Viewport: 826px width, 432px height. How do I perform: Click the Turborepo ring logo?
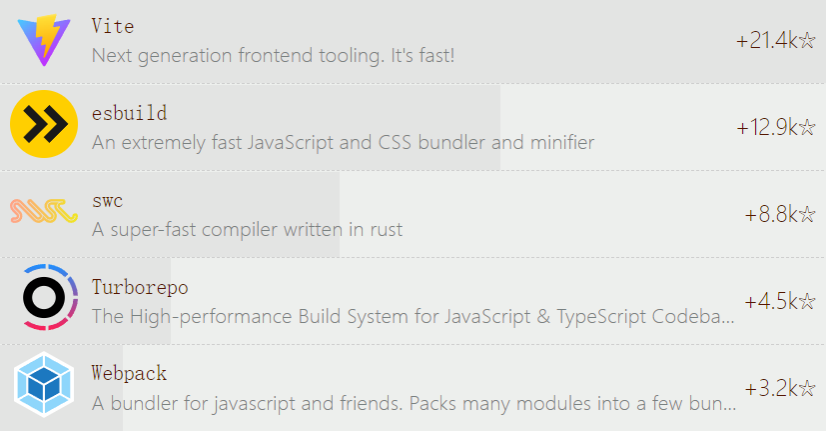45,299
